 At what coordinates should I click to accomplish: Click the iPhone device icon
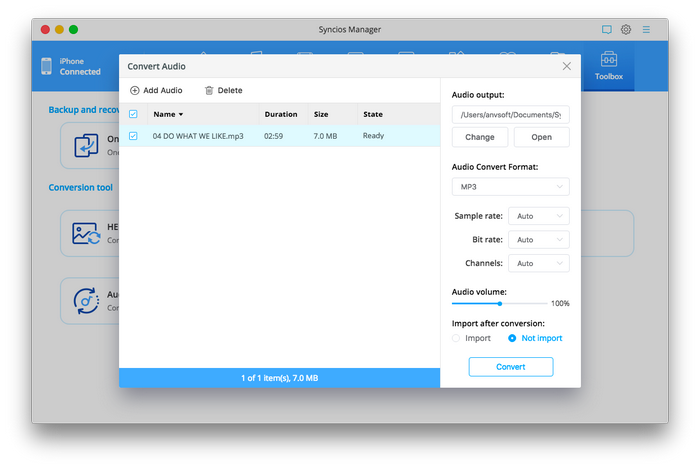point(46,66)
